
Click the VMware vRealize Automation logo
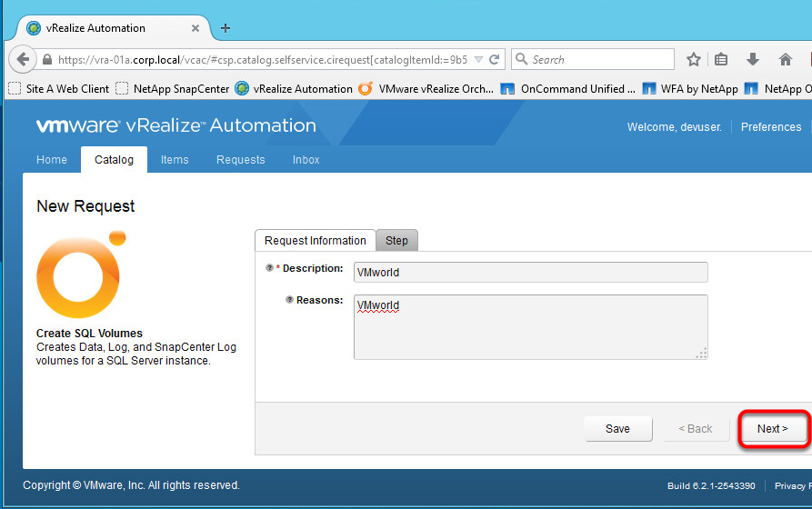point(176,125)
